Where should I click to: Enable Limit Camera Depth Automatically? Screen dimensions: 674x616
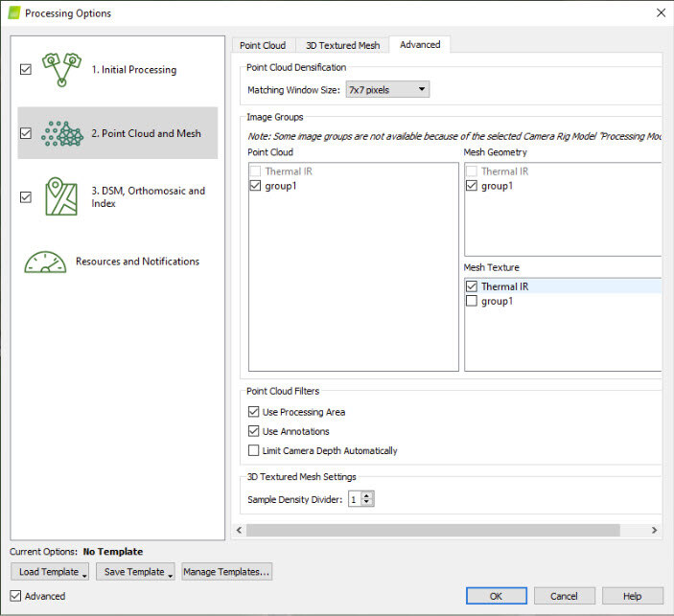coord(254,450)
